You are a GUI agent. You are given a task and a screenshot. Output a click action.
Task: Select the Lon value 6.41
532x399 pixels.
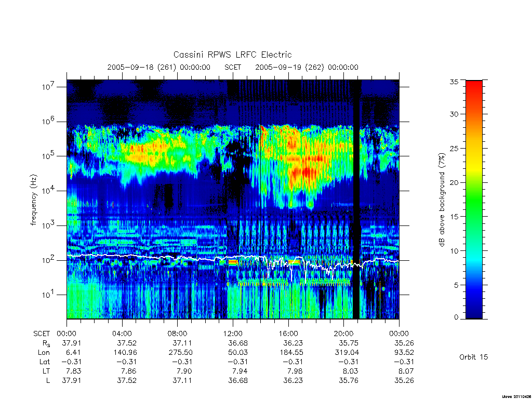point(74,352)
